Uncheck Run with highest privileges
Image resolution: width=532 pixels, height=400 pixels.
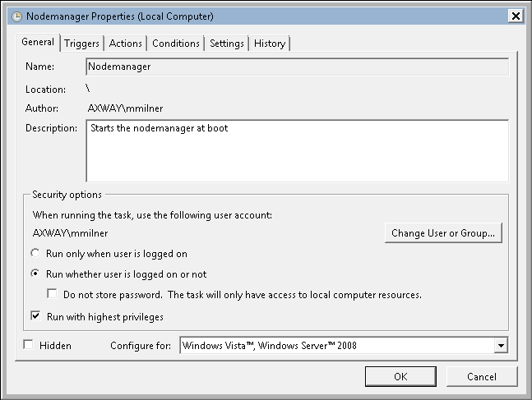(36, 316)
